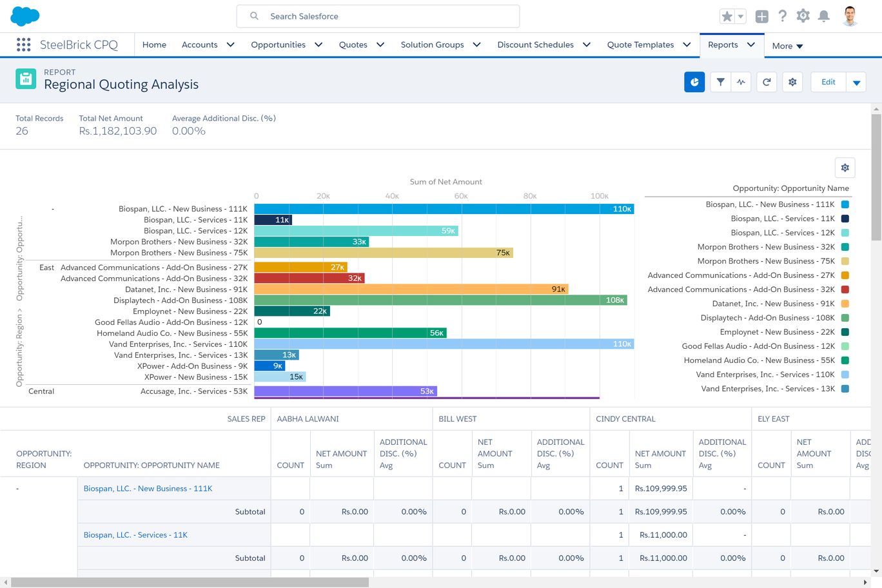Toggle the activity feed pulse icon button

(x=741, y=82)
